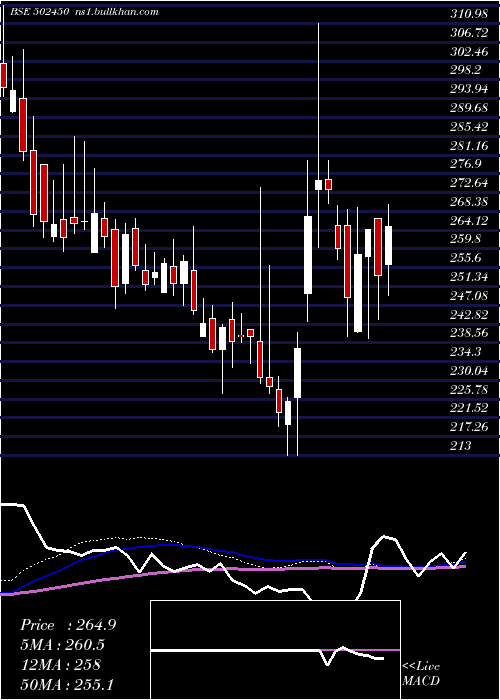Select the 268.38 price axis label
Image resolution: width=500 pixels, height=700 pixels.
pyautogui.click(x=469, y=202)
